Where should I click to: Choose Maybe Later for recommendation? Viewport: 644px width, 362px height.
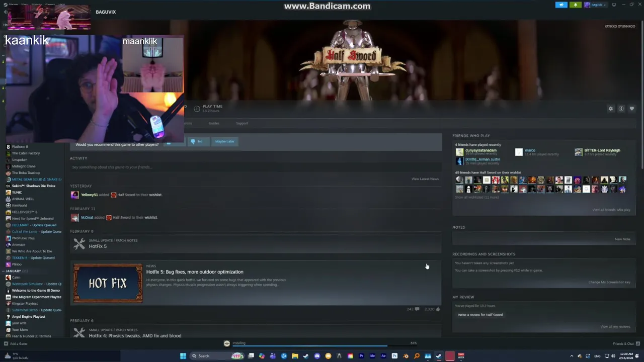[x=224, y=141]
